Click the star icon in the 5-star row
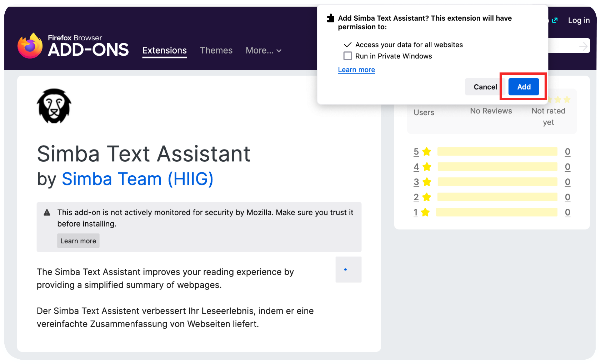Screen dimensions: 601x364 pos(426,152)
